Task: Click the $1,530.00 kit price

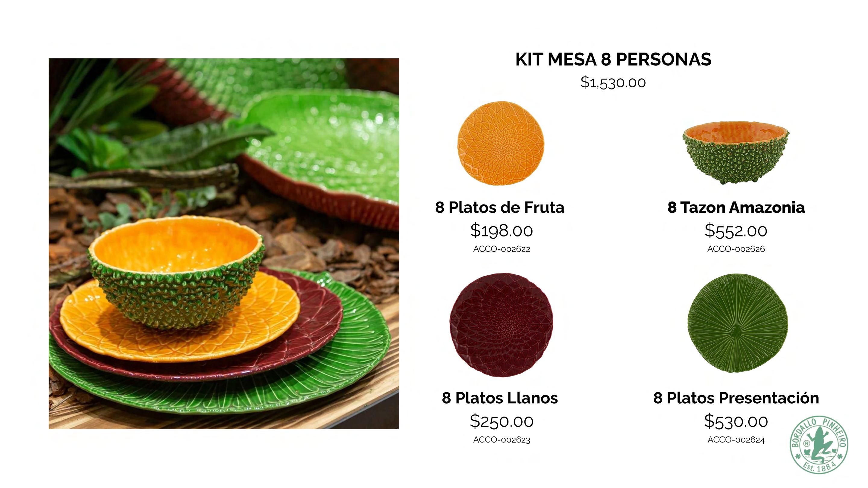Action: (613, 83)
